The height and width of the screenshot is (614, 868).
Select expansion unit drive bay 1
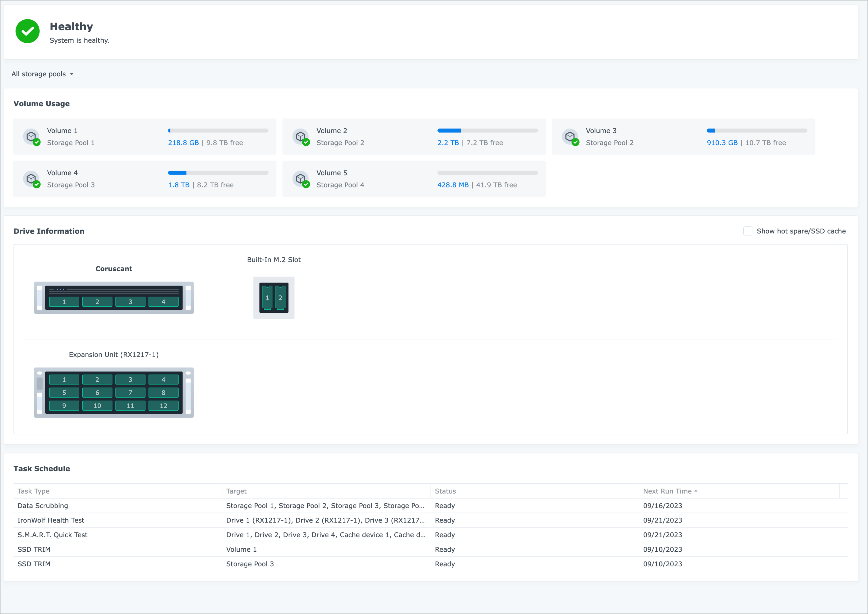(x=64, y=379)
